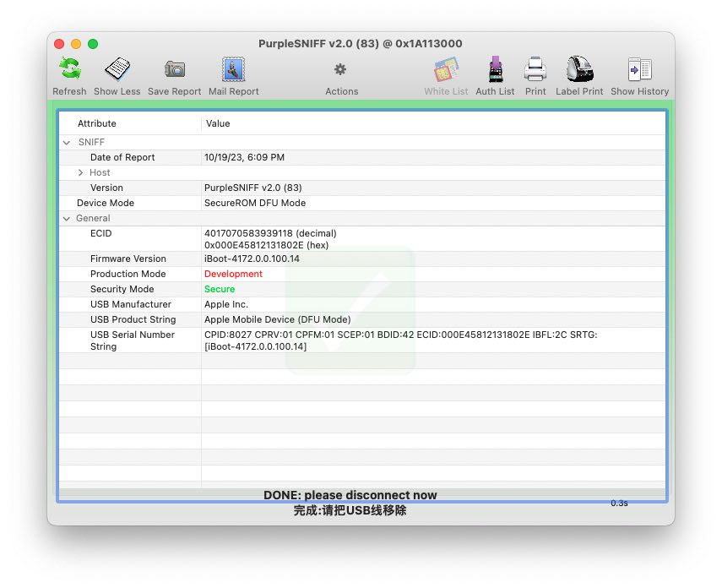Click the Label Print icon

coord(579,69)
